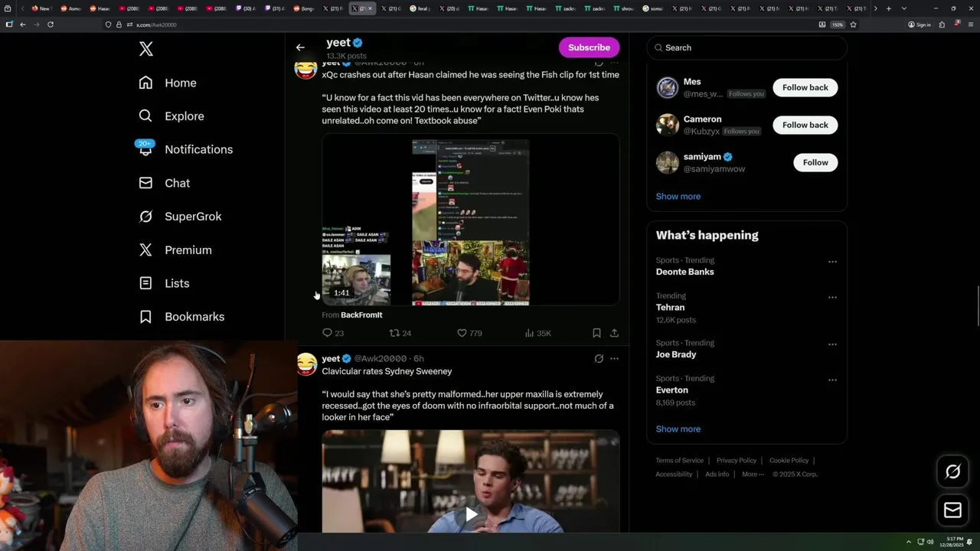Show more trending topics
This screenshot has height=551, width=980.
[678, 429]
